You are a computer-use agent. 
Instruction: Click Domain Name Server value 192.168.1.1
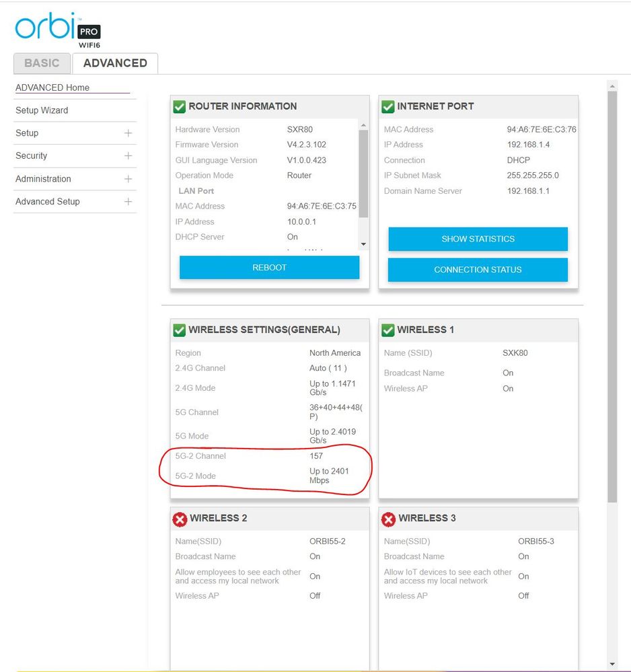pyautogui.click(x=528, y=191)
